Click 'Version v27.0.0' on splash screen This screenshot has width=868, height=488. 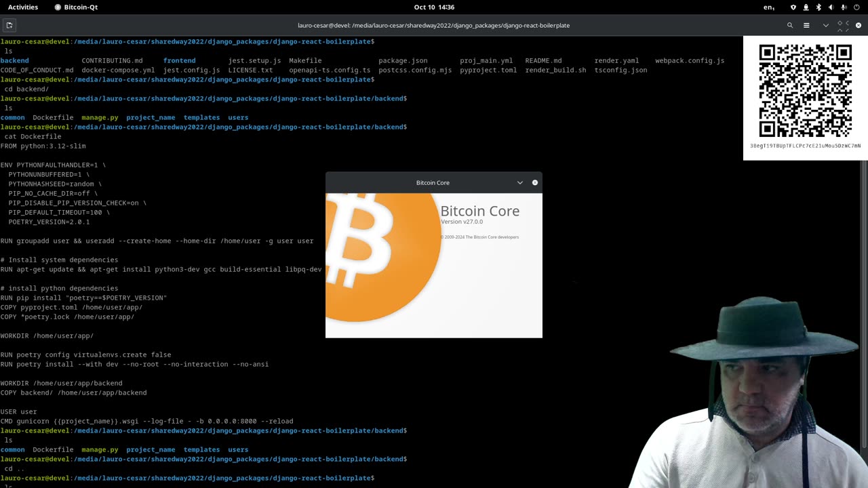[x=462, y=222]
